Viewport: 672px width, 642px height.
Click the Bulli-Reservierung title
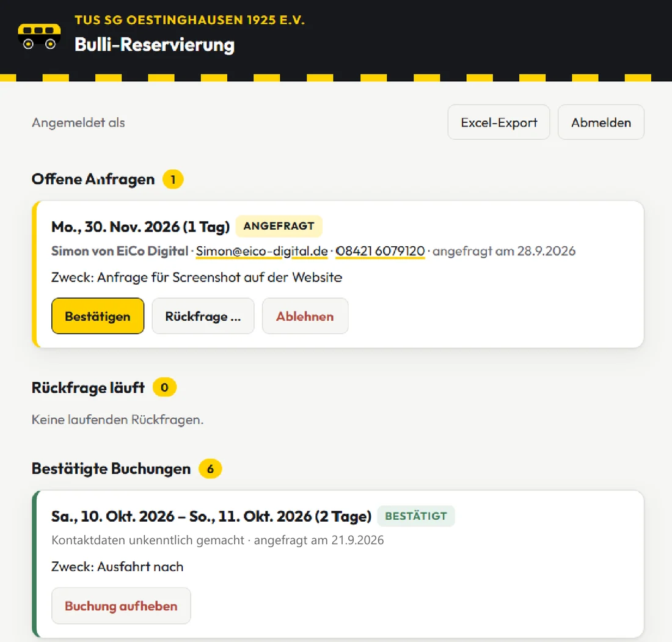155,45
